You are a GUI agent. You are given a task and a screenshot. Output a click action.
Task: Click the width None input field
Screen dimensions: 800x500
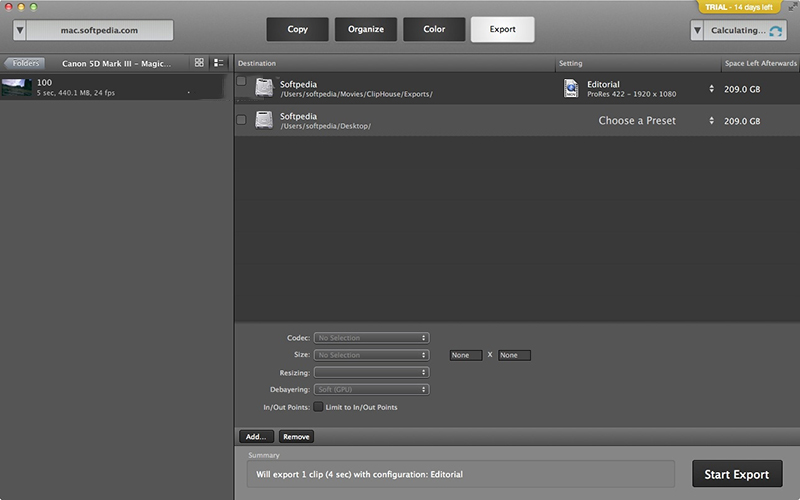click(x=466, y=355)
